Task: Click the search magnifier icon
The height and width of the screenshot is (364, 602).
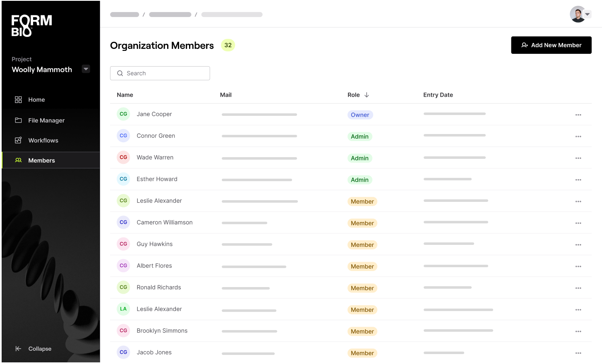Action: (x=120, y=73)
